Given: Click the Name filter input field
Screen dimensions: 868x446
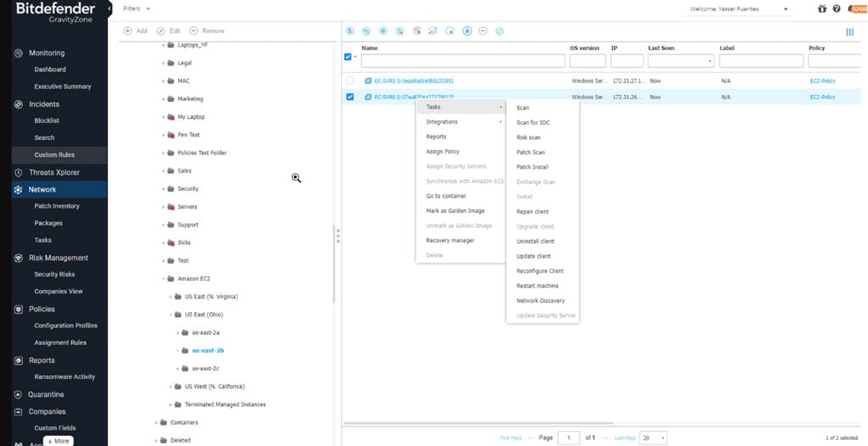Looking at the screenshot, I should (x=462, y=61).
